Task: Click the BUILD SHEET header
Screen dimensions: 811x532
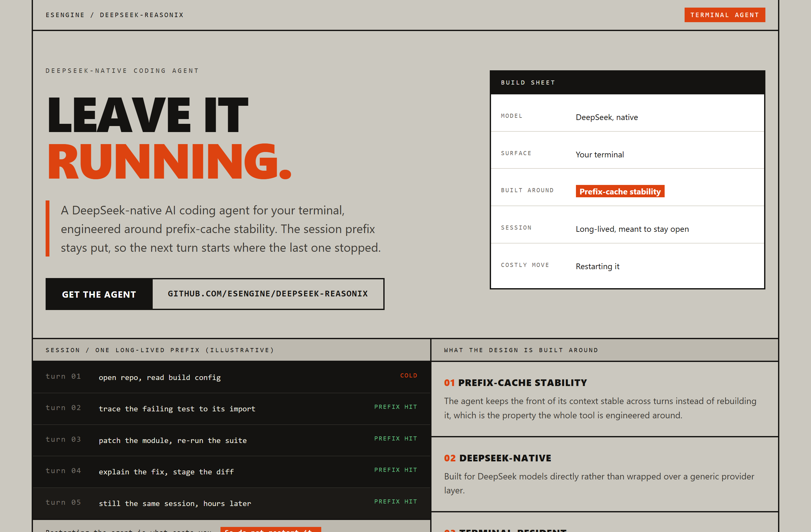Action: (x=627, y=82)
